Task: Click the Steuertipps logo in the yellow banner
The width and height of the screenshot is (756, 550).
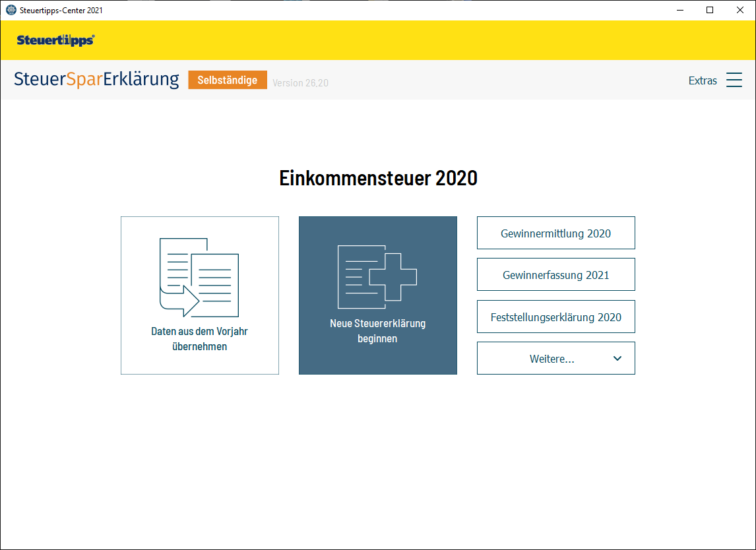Action: point(55,40)
